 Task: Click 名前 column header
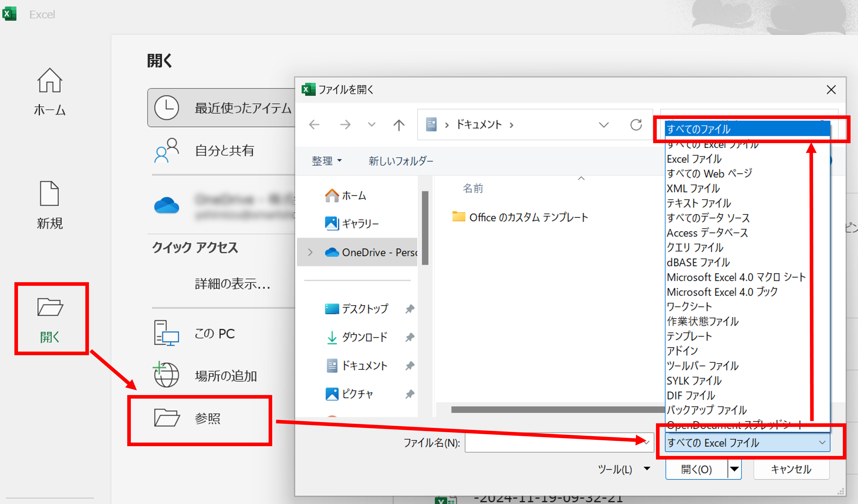[473, 188]
